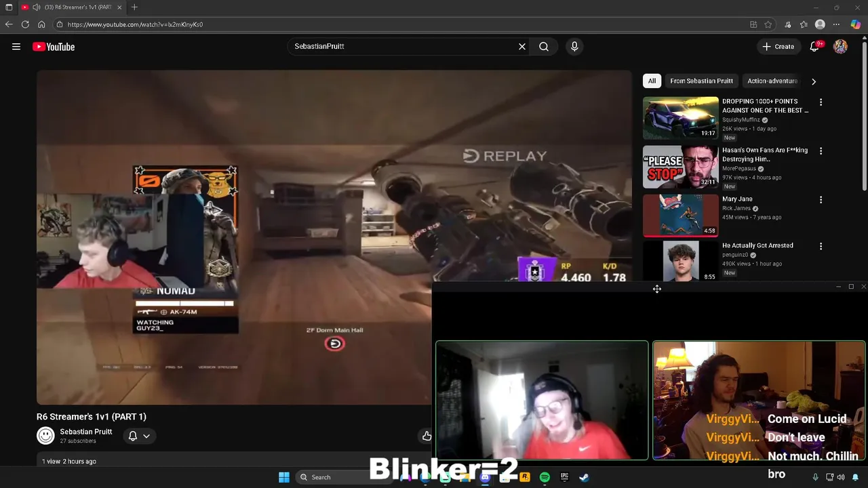Close the R6 Streamer's 1v1 tab

point(119,7)
